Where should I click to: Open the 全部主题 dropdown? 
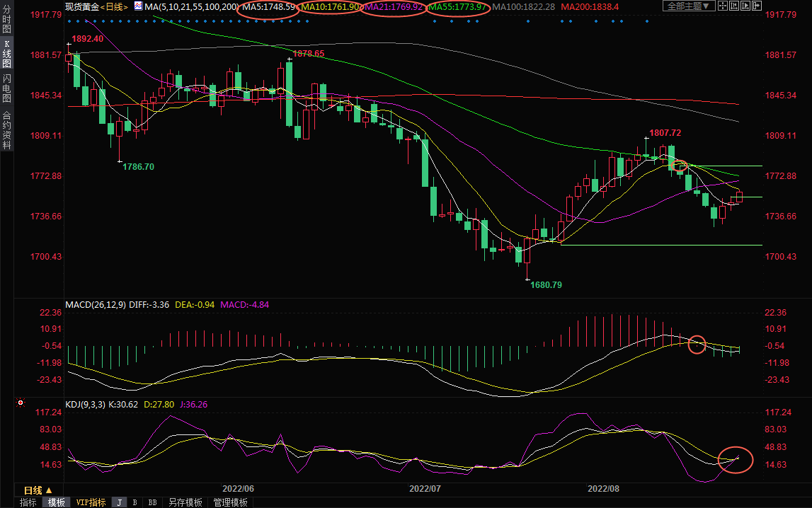click(690, 6)
